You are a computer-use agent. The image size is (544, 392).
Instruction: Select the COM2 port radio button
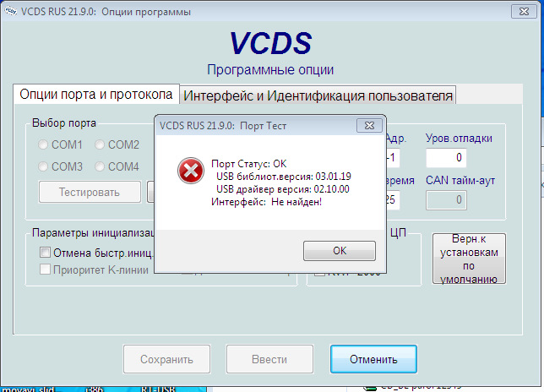pyautogui.click(x=101, y=144)
